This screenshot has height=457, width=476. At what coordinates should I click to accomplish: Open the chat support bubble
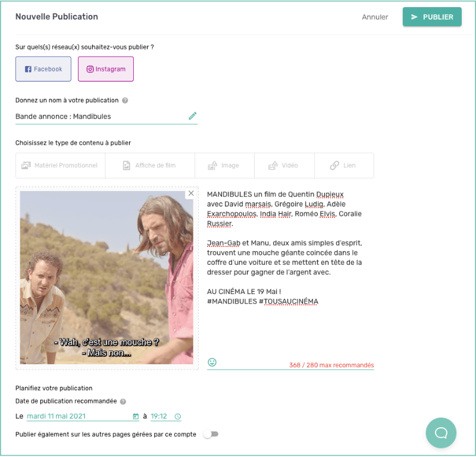[441, 433]
